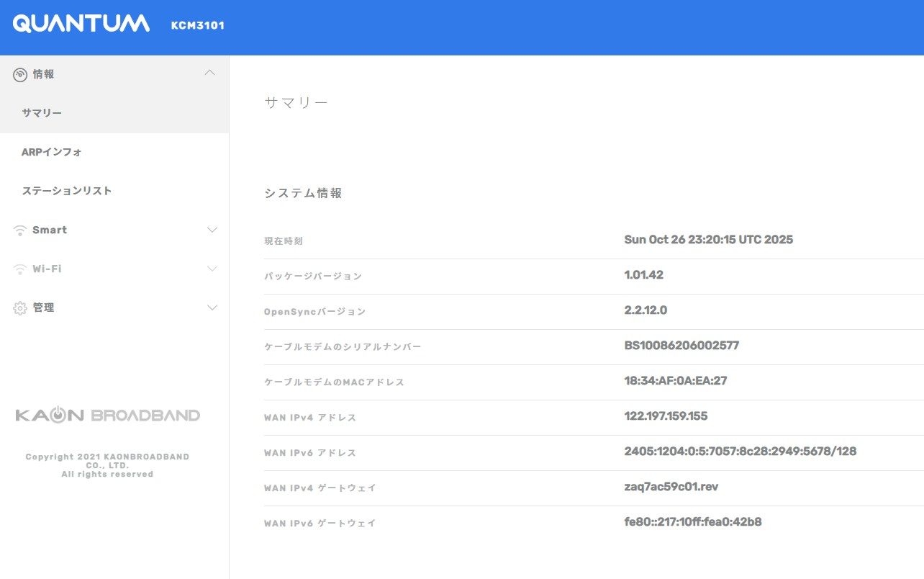This screenshot has width=924, height=579.
Task: Click the ケーブルモデムのMACアドレス value
Action: 674,381
